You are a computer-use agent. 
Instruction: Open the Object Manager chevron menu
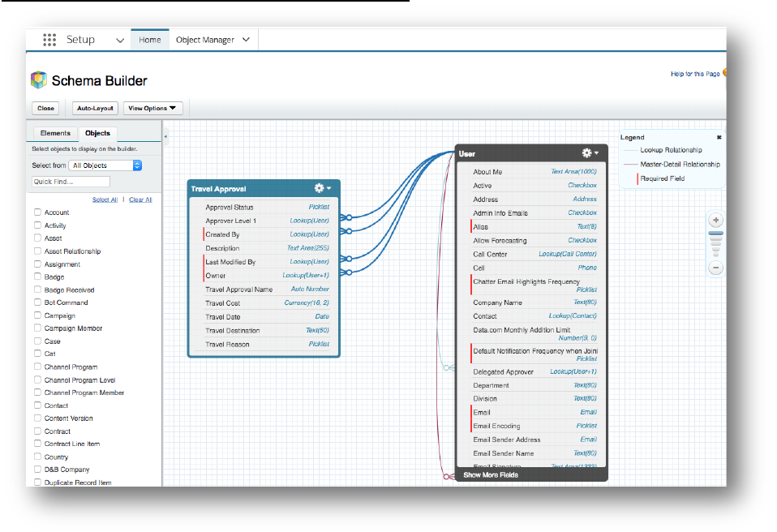point(247,40)
